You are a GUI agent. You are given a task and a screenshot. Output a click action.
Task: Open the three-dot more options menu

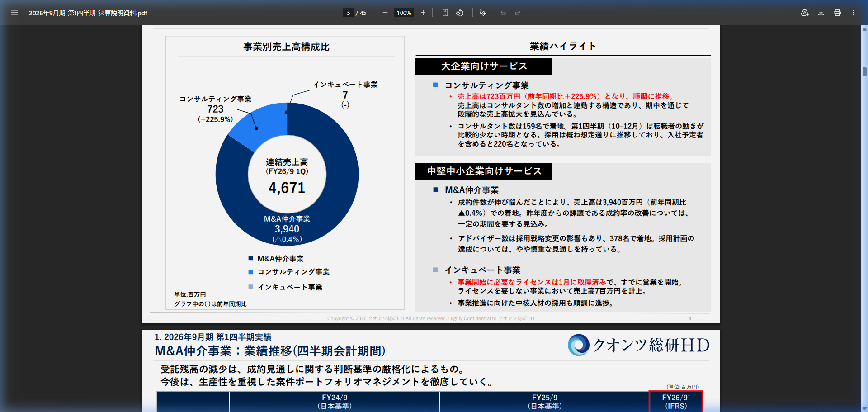(x=854, y=13)
